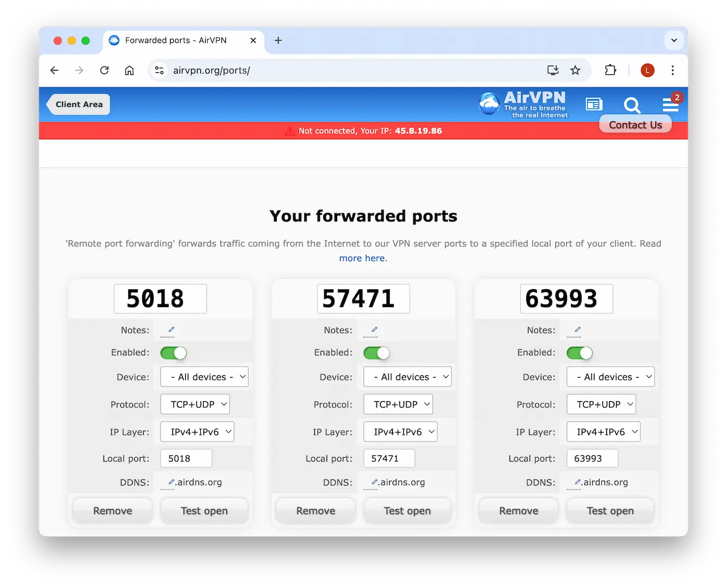This screenshot has width=727, height=588.
Task: Toggle the Enabled switch for port 57471
Action: 376,353
